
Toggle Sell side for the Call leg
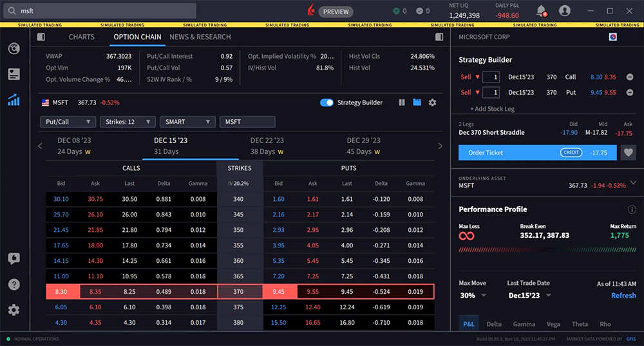470,77
